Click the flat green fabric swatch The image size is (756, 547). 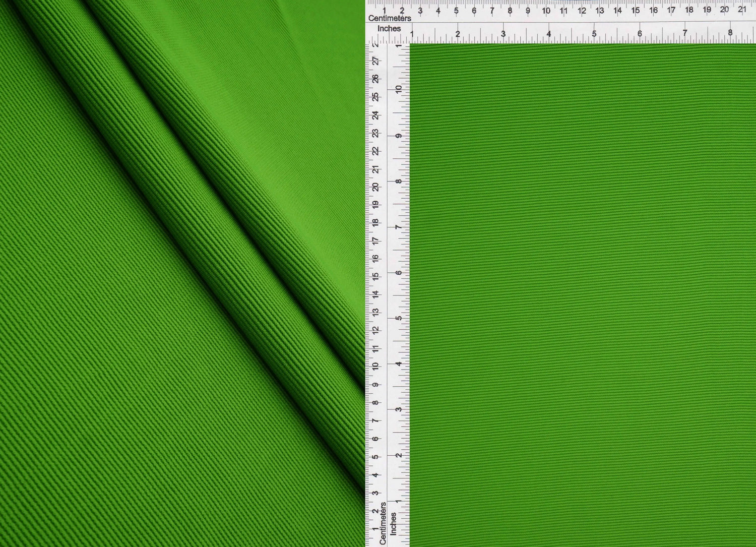pyautogui.click(x=582, y=295)
